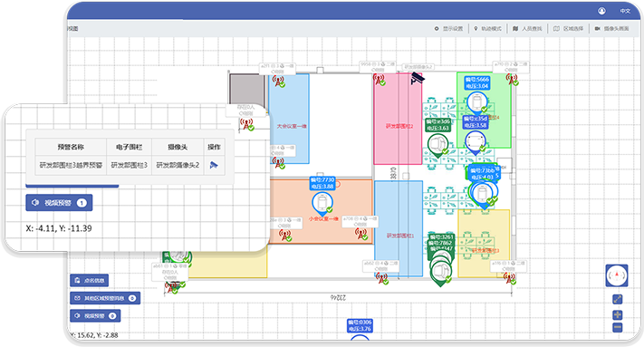This screenshot has width=644, height=347.
Task: Zoom in with the plus button
Action: pos(618,315)
